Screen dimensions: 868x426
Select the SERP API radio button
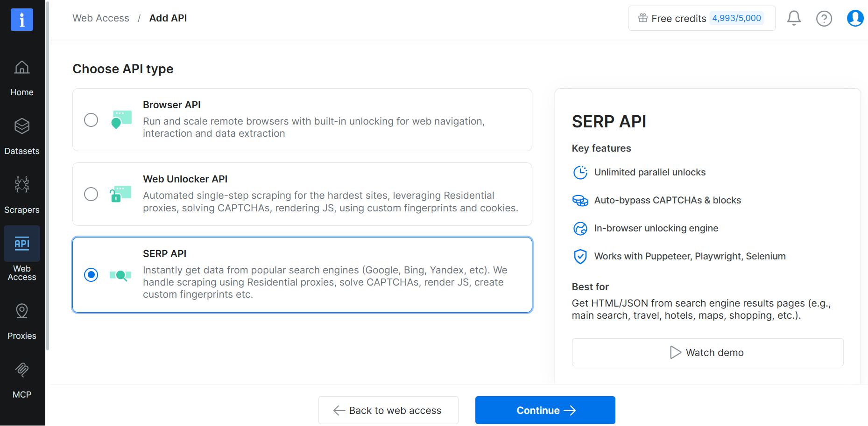[x=91, y=275]
